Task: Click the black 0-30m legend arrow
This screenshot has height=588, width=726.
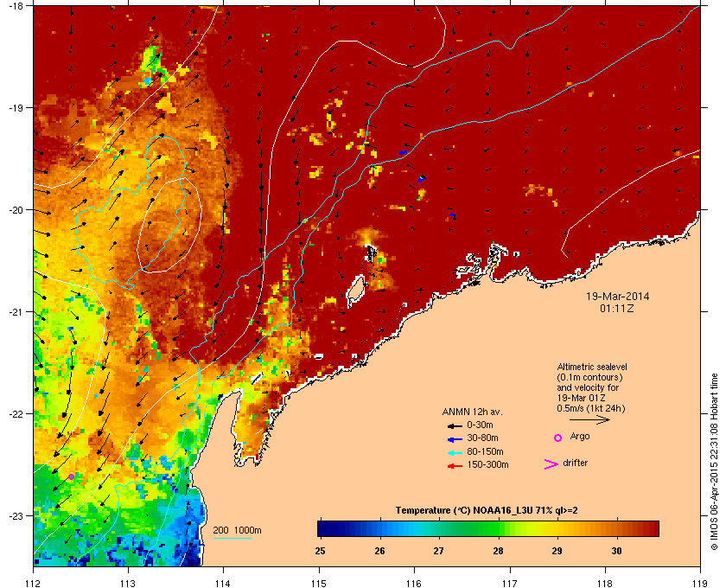Action: pos(455,425)
